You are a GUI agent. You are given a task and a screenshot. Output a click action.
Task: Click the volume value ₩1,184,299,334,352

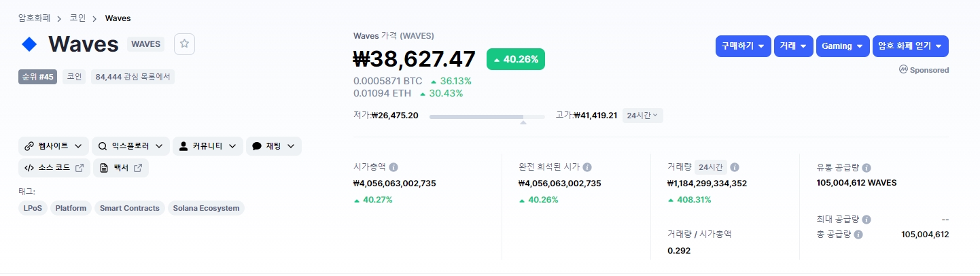(707, 184)
